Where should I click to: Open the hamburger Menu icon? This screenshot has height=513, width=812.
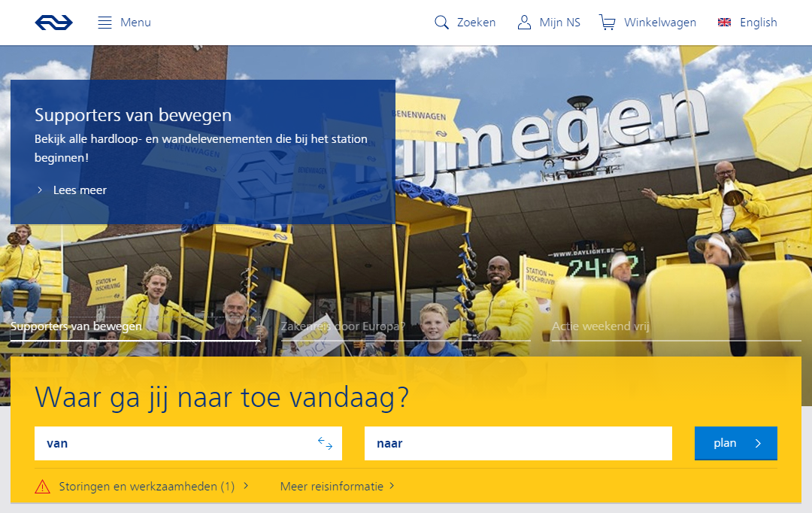click(105, 23)
